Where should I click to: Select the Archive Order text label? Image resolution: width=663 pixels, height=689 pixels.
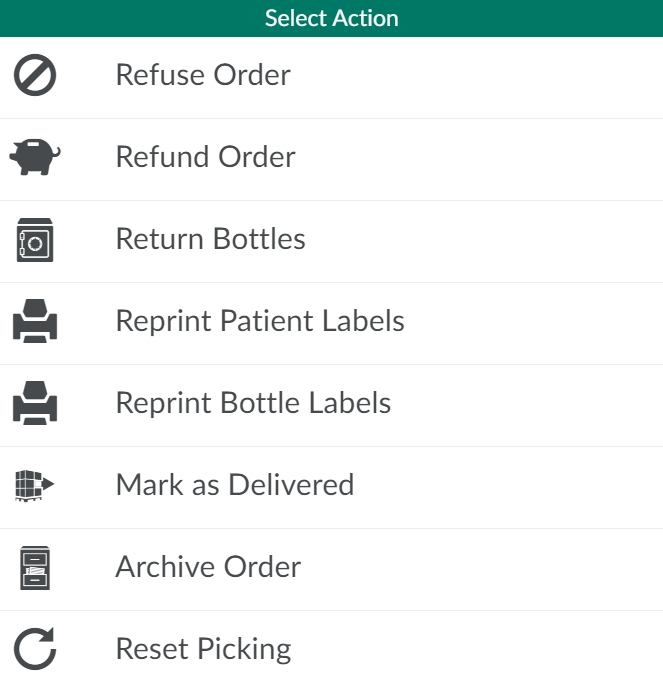tap(208, 567)
